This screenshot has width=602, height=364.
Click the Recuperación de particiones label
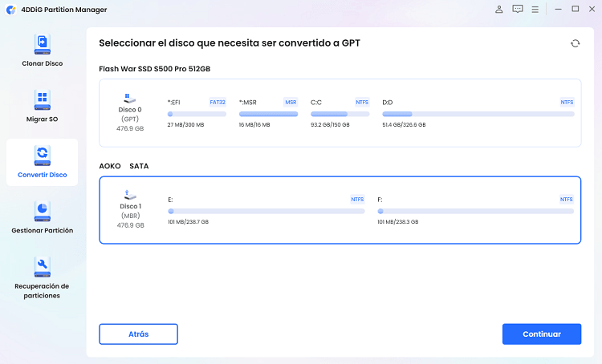pyautogui.click(x=42, y=291)
